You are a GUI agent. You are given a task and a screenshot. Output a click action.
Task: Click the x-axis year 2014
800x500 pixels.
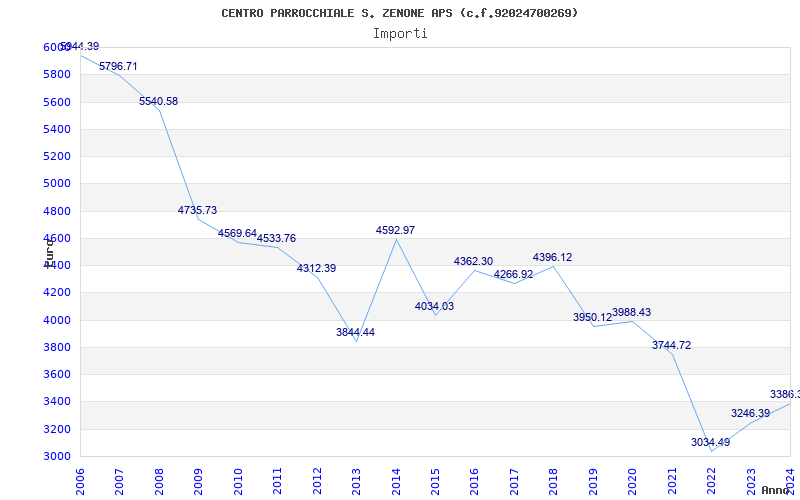[396, 482]
